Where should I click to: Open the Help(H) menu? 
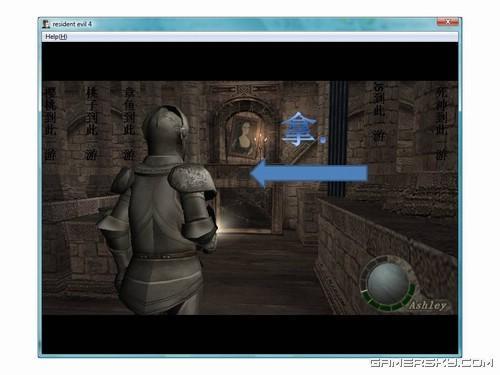pyautogui.click(x=56, y=37)
